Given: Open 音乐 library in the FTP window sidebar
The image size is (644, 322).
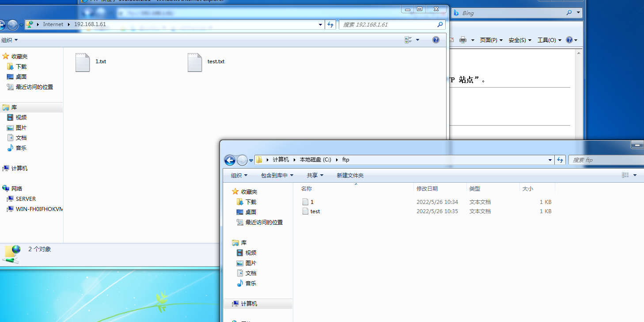Looking at the screenshot, I should [x=17, y=148].
